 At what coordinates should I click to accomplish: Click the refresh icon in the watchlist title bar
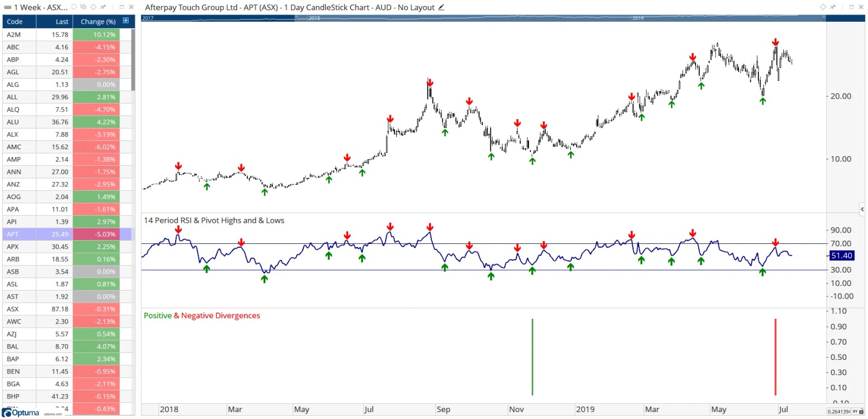point(74,7)
